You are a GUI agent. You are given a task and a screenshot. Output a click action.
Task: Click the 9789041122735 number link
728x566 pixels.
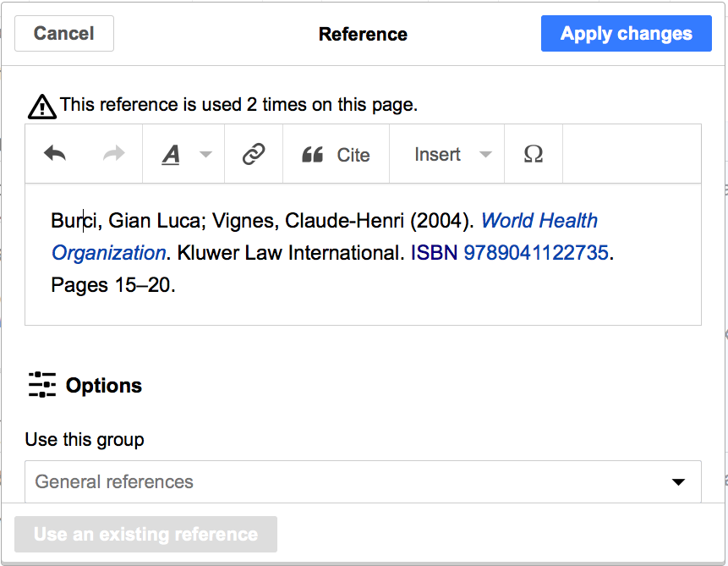click(535, 253)
